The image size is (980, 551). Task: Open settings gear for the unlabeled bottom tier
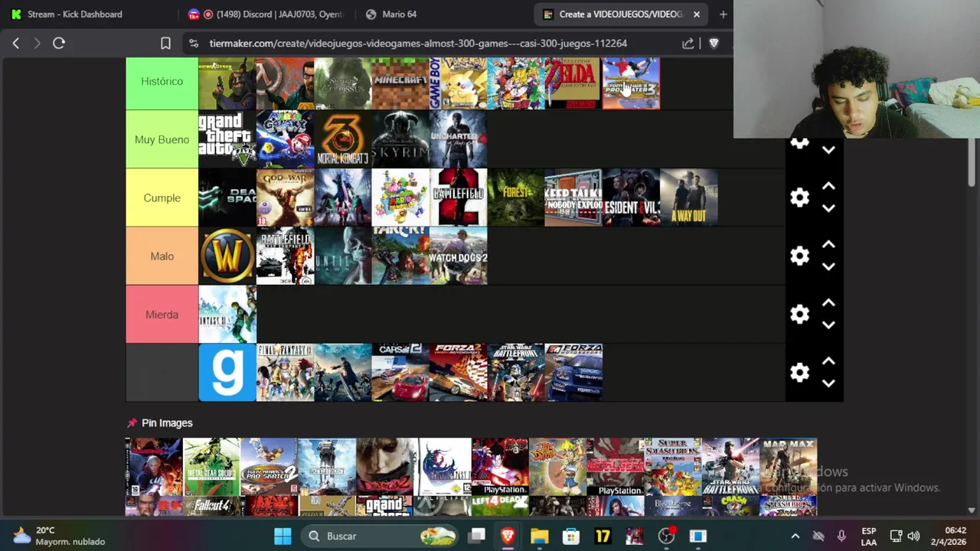(799, 373)
